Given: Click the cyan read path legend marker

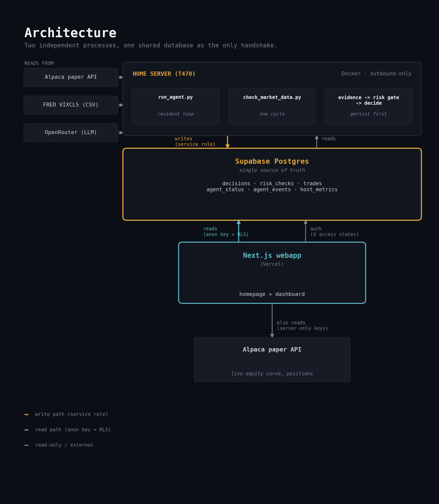Looking at the screenshot, I should [26, 430].
